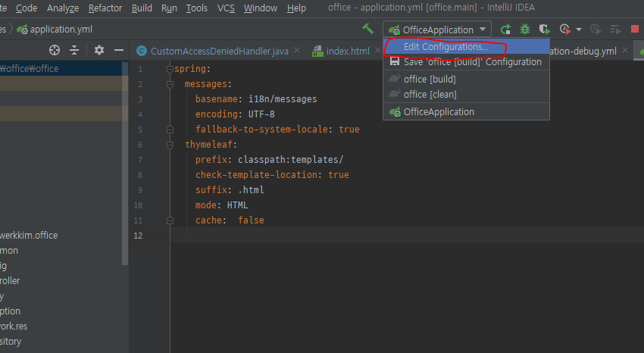644x353 pixels.
Task: Open the VCS menu
Action: (226, 8)
